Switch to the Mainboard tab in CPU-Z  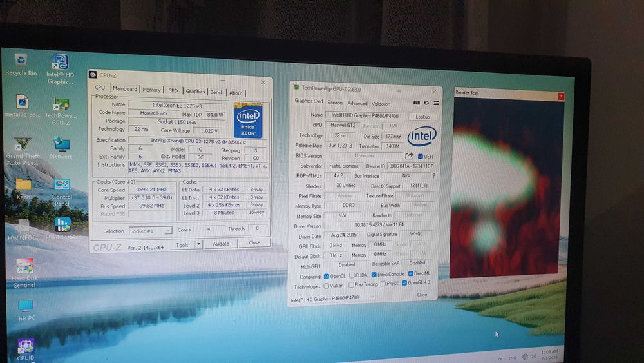coord(125,89)
